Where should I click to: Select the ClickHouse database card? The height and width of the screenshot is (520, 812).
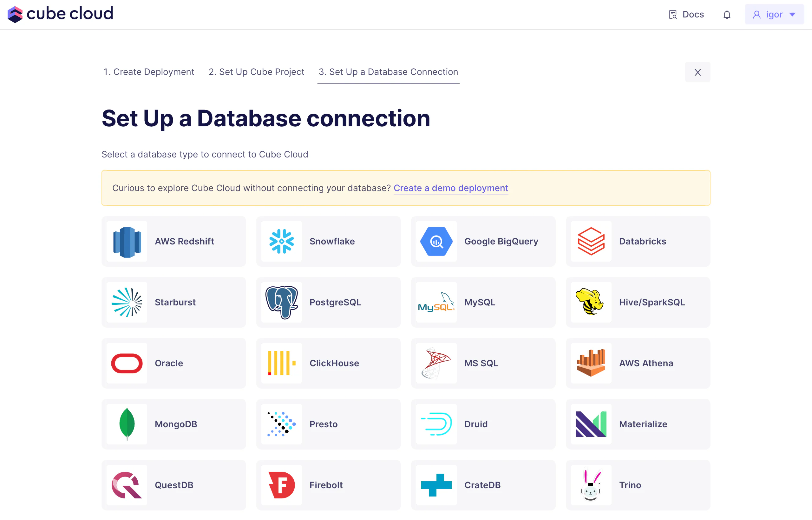coord(328,363)
